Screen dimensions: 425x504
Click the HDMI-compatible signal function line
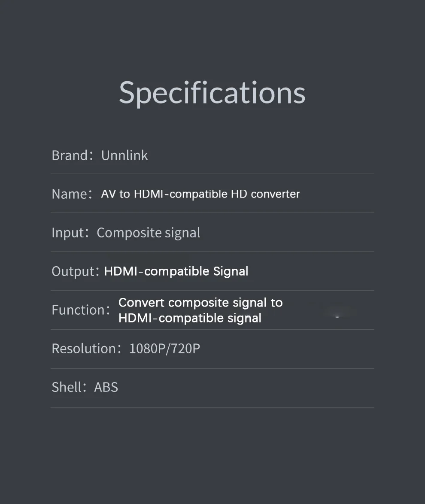click(x=190, y=318)
